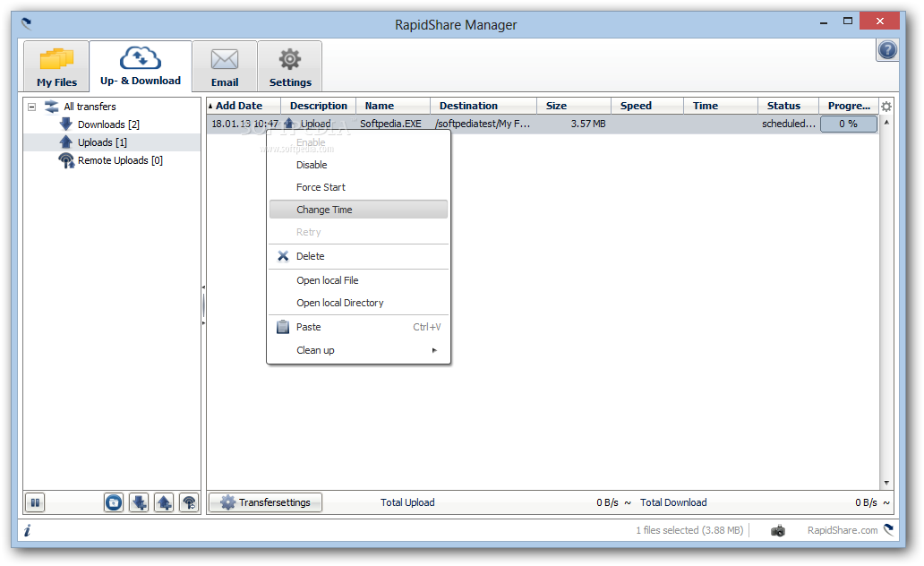Click the pause all transfers button
Viewport: 924px width, 566px height.
click(x=35, y=503)
